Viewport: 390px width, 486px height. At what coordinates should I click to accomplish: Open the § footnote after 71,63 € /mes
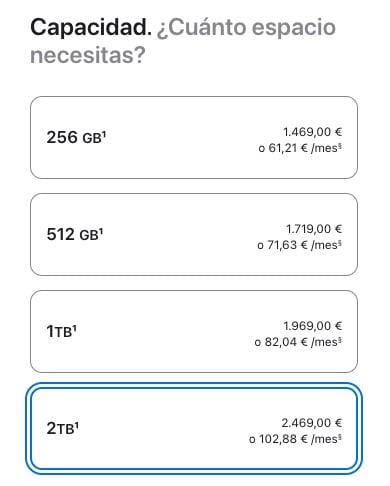pos(340,243)
